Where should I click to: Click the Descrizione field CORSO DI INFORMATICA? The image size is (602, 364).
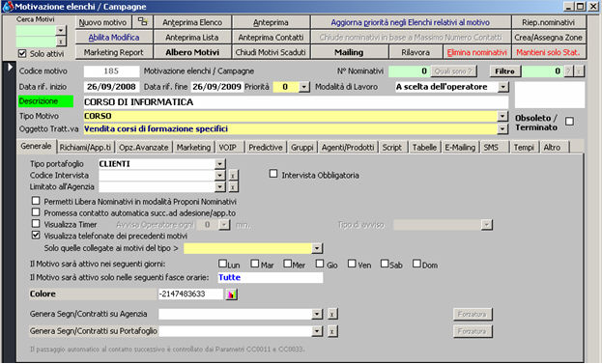(x=296, y=102)
